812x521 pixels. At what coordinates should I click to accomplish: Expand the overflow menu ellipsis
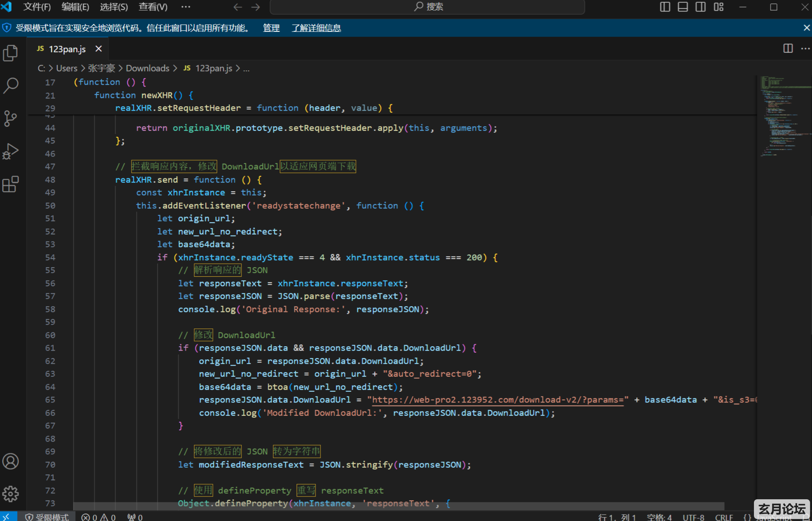186,7
